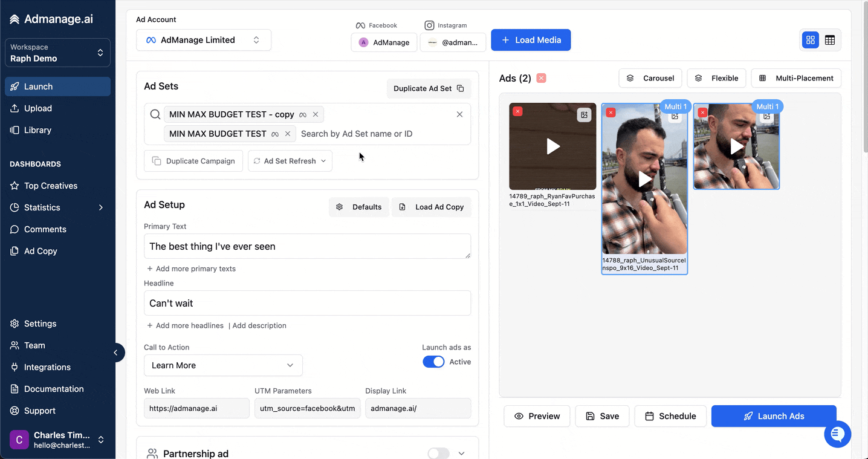
Task: Open the Comments dashboard
Action: (57, 229)
